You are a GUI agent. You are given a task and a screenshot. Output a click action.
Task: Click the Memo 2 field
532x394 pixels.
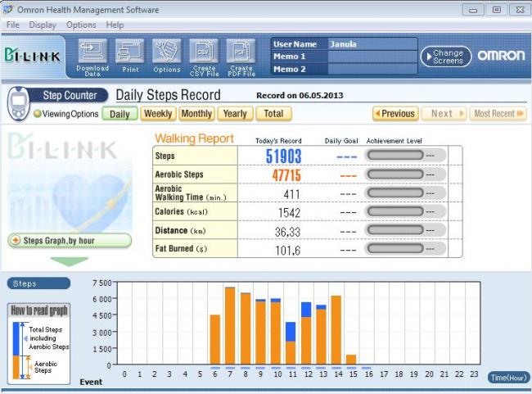(x=372, y=70)
